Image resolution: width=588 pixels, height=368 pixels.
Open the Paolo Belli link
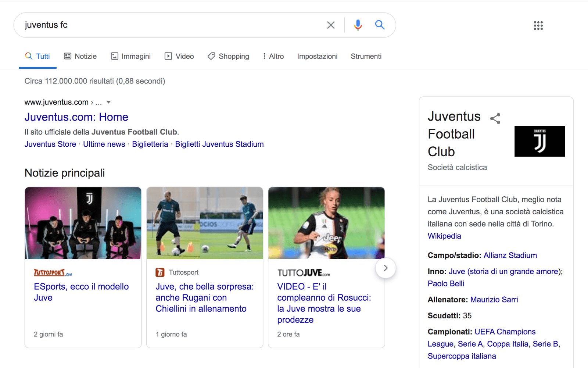[x=446, y=283]
